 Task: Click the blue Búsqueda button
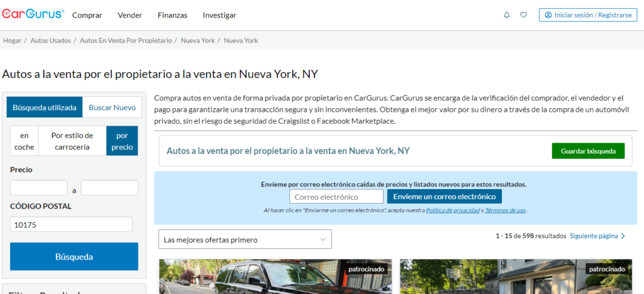coord(74,257)
